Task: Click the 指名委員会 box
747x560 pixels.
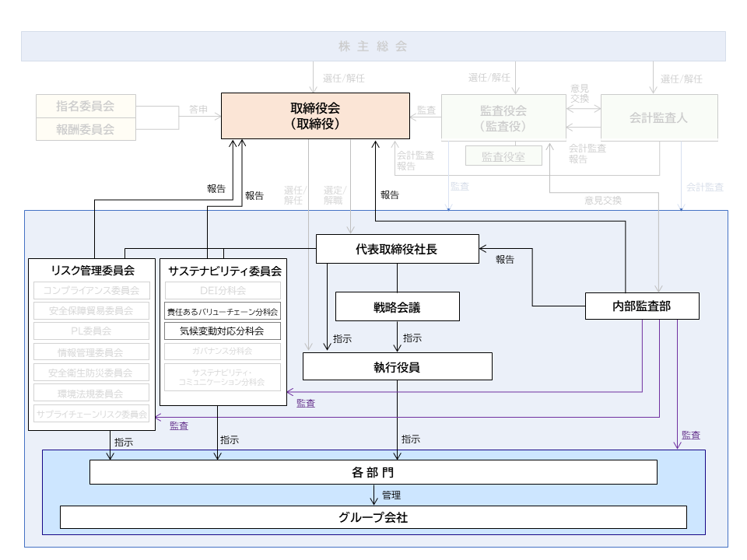Action: tap(86, 106)
